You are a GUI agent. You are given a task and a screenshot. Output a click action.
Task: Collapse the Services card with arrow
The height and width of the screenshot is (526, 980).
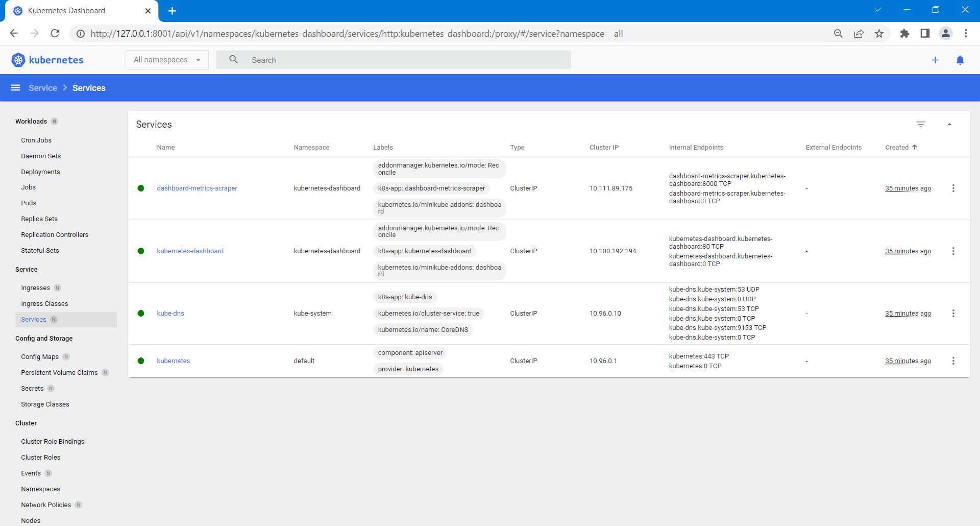(x=949, y=125)
